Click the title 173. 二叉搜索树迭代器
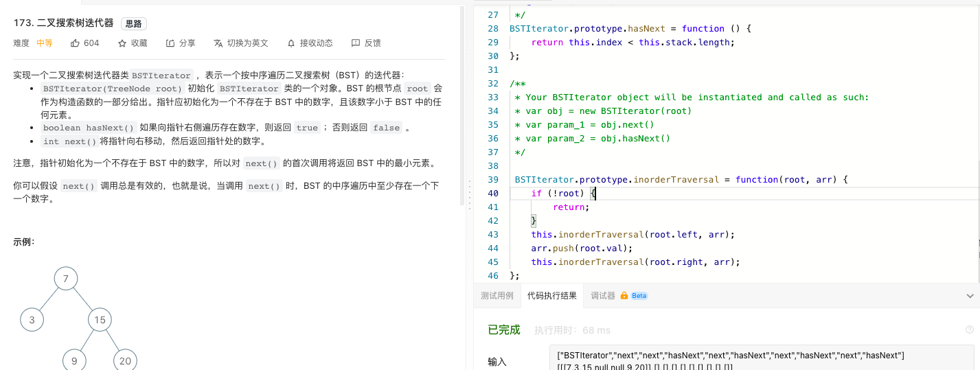Viewport: 980px width, 370px height. coord(63,23)
